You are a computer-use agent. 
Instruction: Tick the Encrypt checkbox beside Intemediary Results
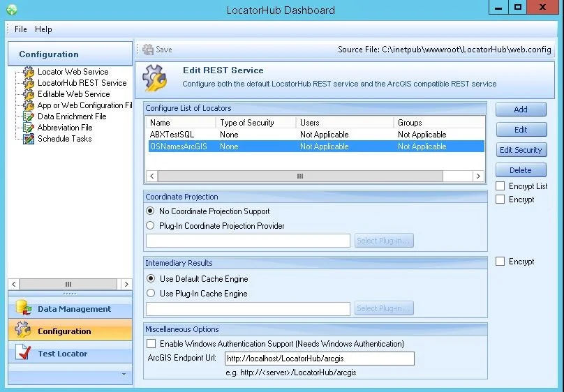(500, 261)
